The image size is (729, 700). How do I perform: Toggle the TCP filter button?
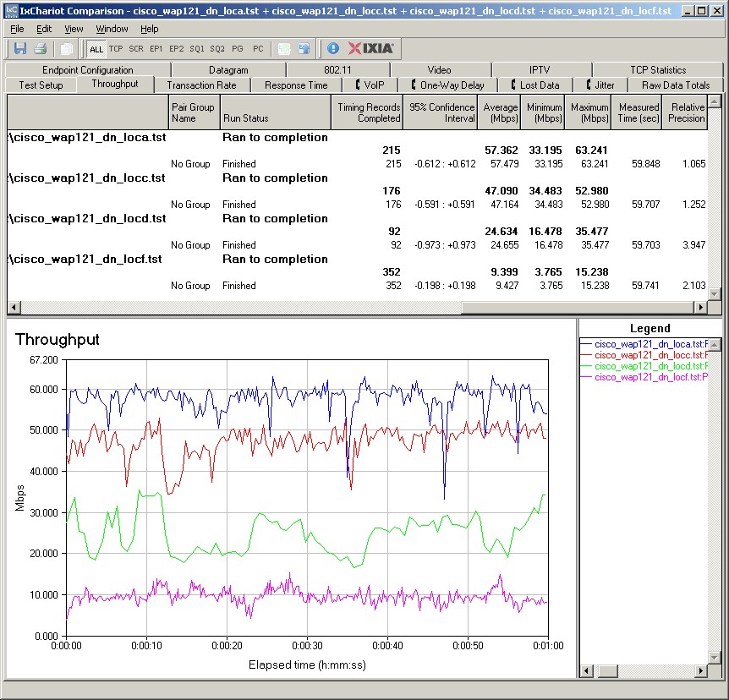pyautogui.click(x=116, y=48)
